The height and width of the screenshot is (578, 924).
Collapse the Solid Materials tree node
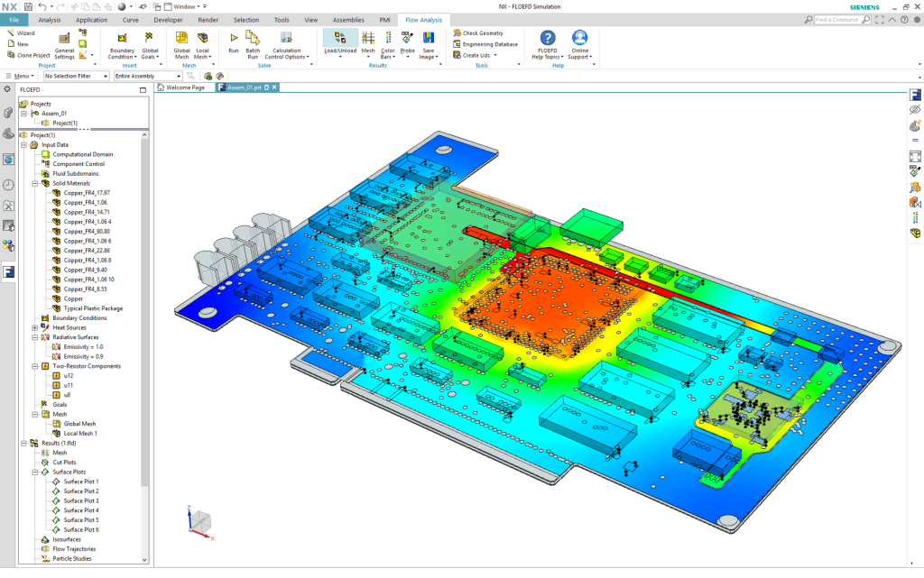(x=35, y=183)
